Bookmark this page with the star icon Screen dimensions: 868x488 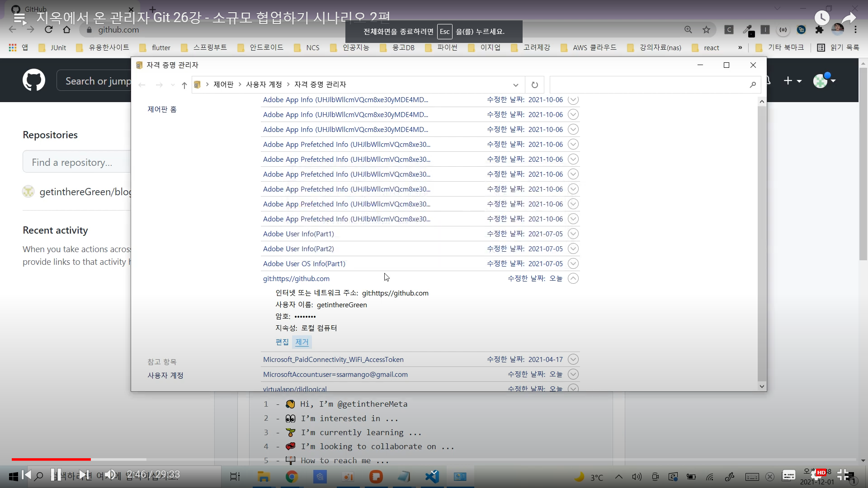pyautogui.click(x=706, y=30)
